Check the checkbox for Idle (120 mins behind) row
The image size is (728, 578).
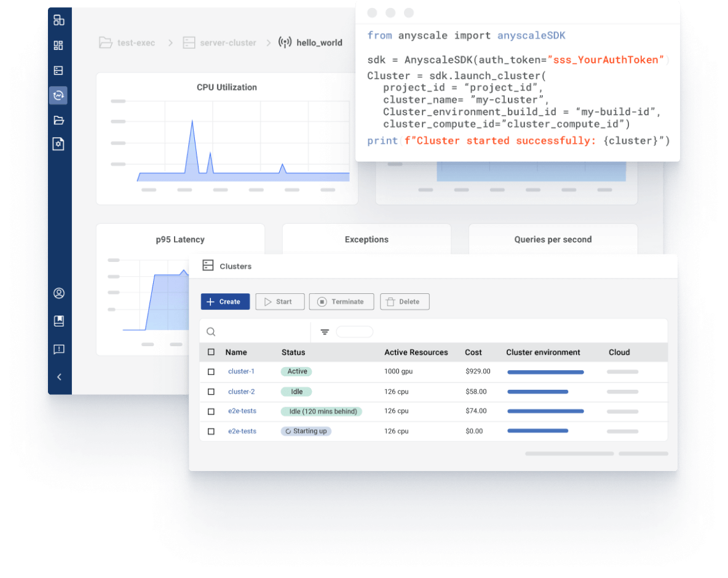pos(212,412)
